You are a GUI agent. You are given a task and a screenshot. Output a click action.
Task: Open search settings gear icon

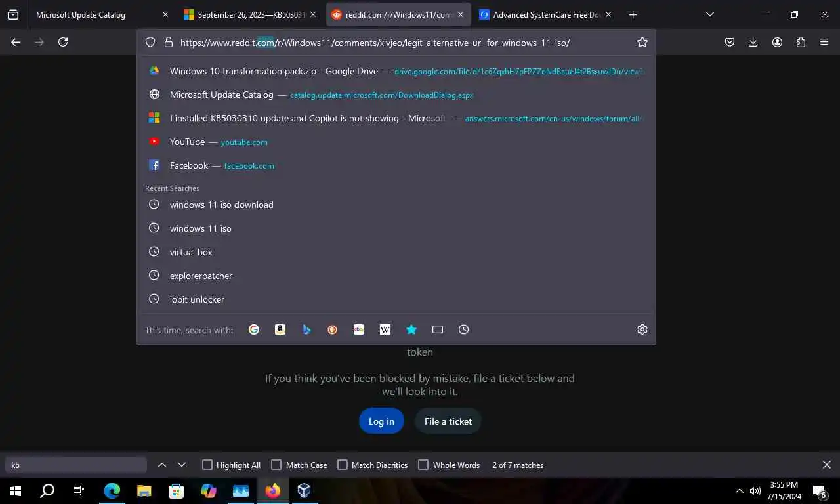(642, 329)
